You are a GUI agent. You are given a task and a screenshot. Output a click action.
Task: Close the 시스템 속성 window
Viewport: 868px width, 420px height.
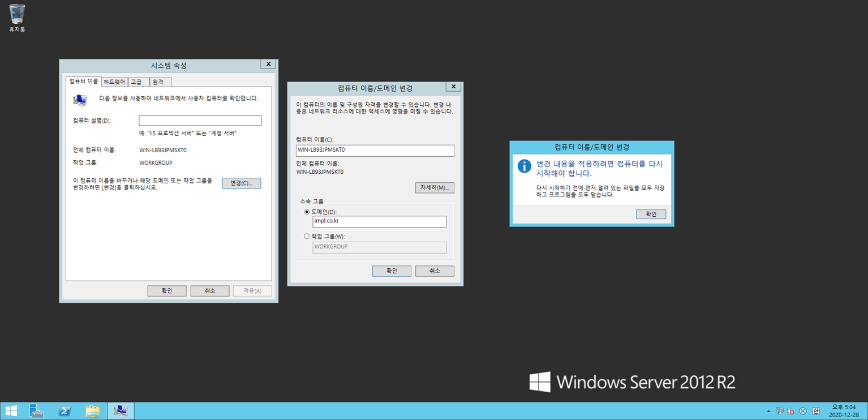268,64
